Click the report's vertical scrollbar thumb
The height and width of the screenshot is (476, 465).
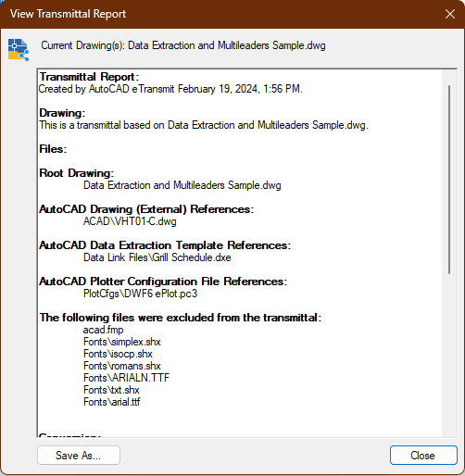(449, 180)
